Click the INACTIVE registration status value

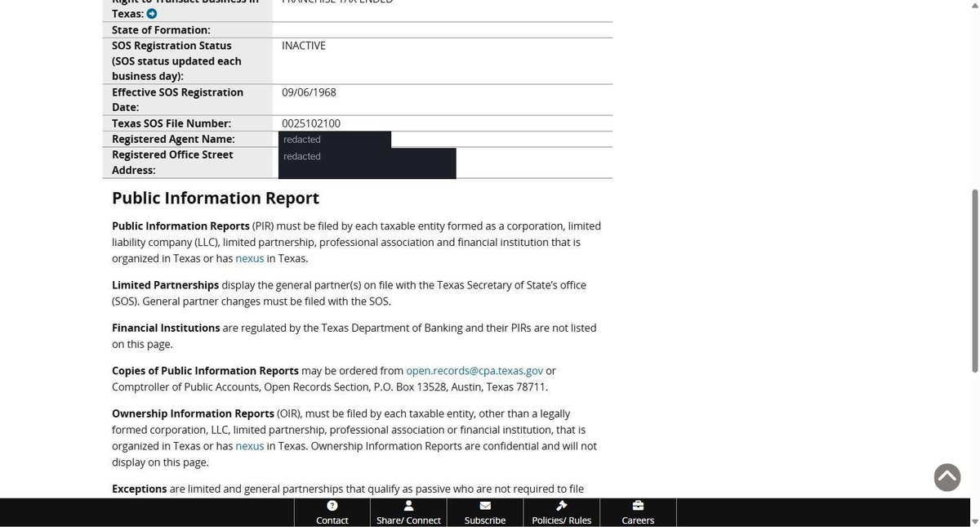[x=304, y=46]
